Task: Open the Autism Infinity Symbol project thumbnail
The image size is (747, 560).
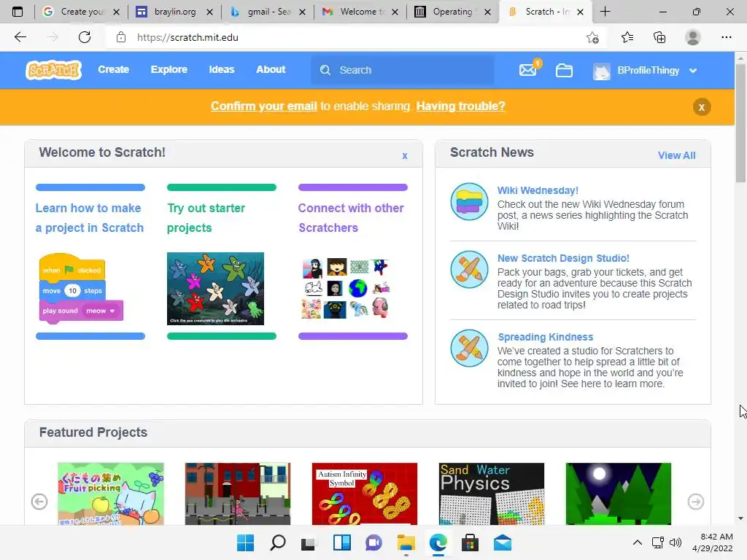Action: [365, 494]
